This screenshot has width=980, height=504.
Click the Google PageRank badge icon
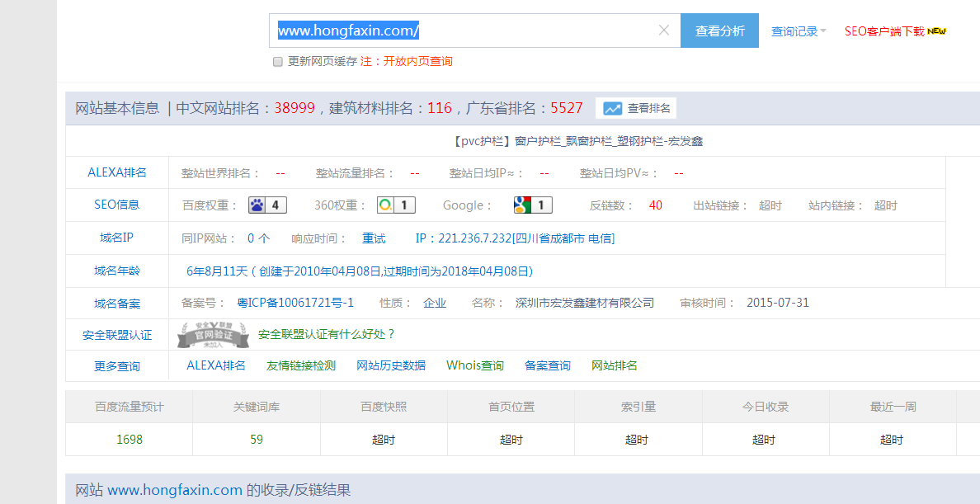tap(523, 205)
